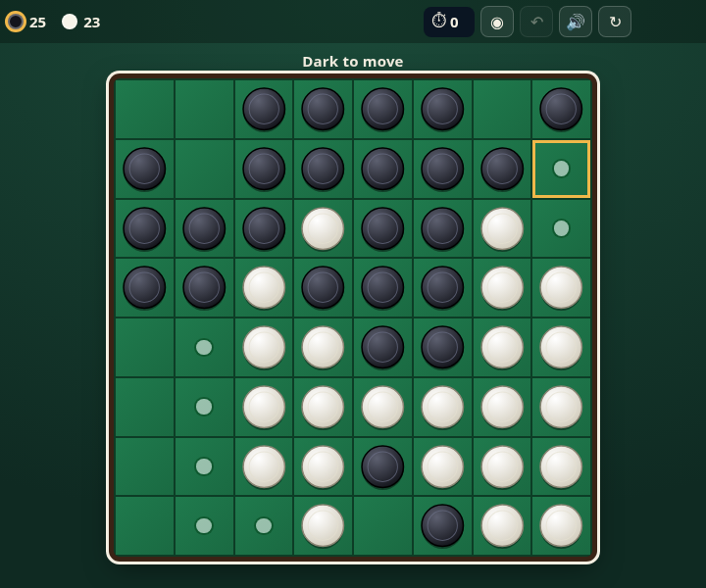Play the legal move in sixth row, second column
Viewport: 706px width, 588px height.
click(x=204, y=407)
